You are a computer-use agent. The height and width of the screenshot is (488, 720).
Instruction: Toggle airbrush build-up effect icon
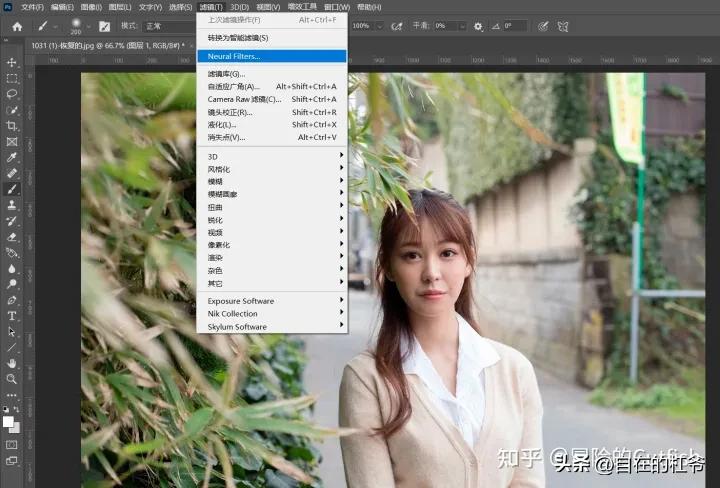point(397,27)
